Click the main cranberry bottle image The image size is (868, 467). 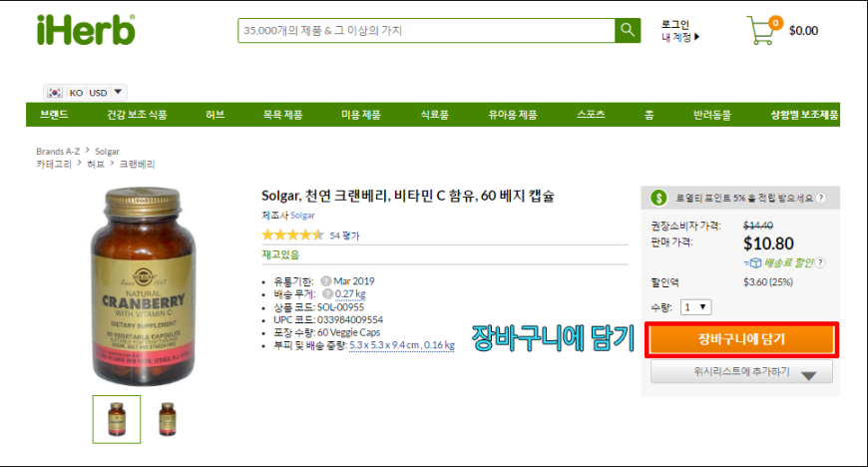143,285
